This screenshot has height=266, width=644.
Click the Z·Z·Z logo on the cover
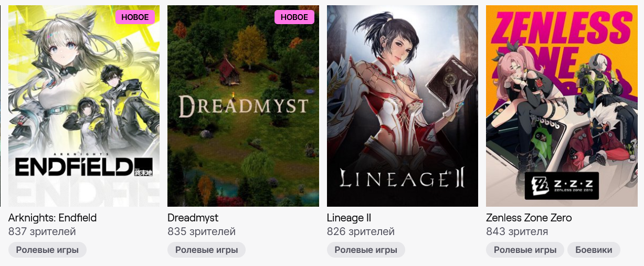[562, 186]
